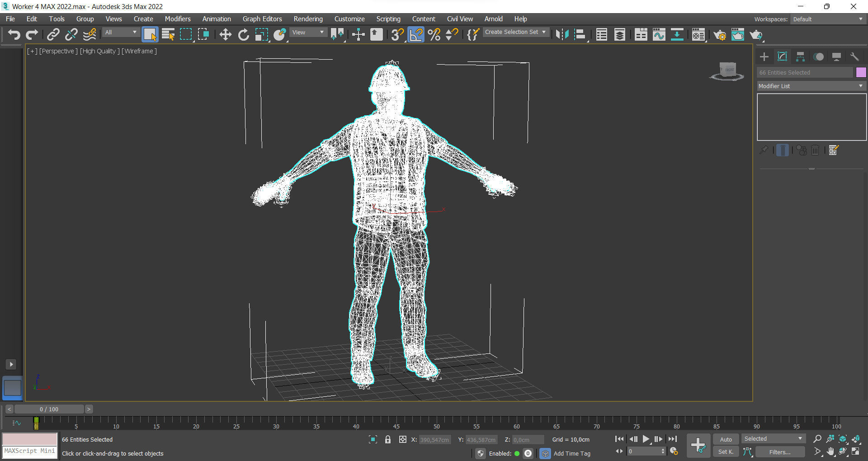Open the Workspaces Default dropdown
Image resolution: width=868 pixels, height=461 pixels.
[x=828, y=19]
